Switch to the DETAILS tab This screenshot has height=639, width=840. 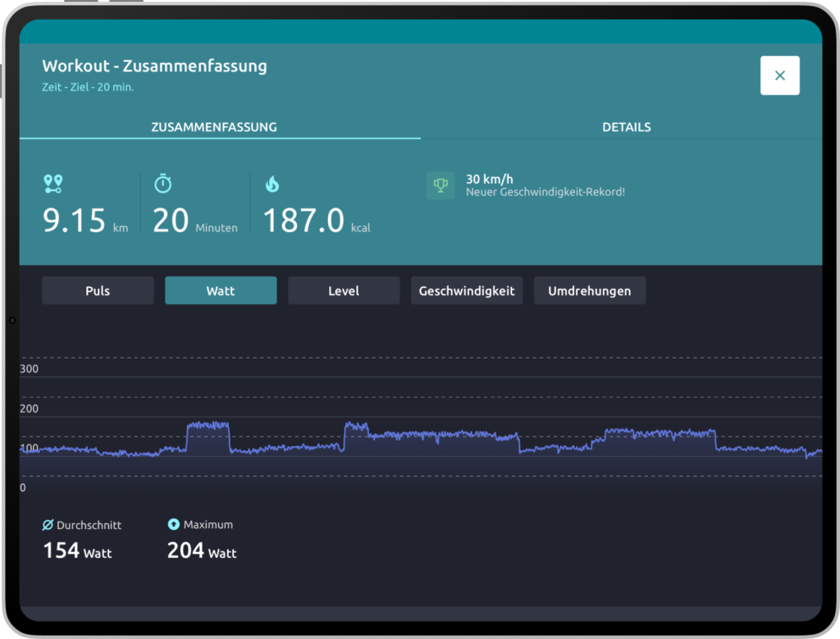pyautogui.click(x=626, y=127)
